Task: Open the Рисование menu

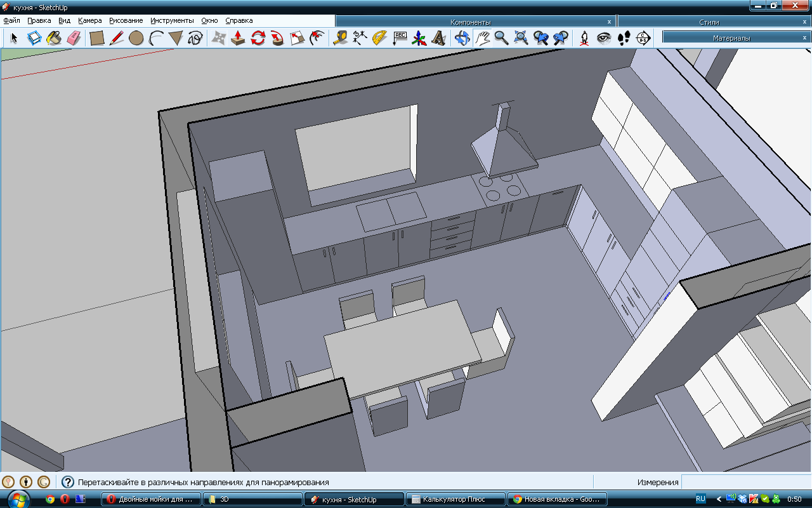Action: (126, 20)
